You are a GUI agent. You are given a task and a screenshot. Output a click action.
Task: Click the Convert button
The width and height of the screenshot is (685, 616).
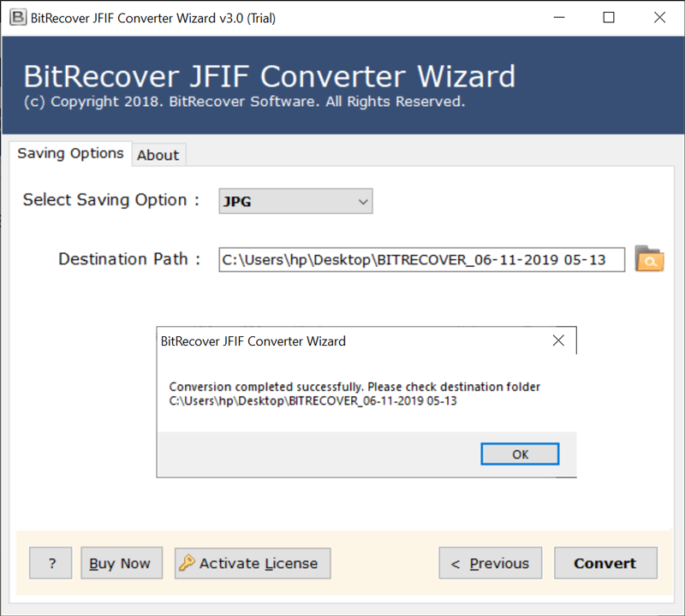[605, 563]
